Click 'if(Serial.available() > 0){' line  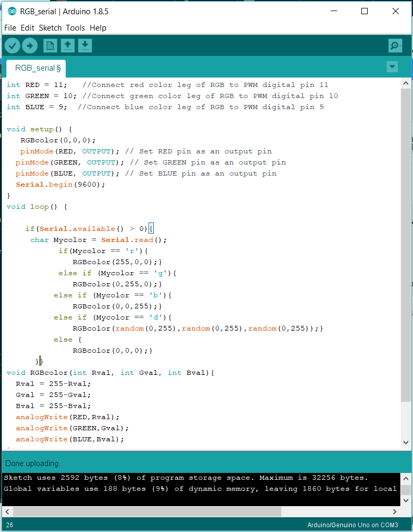(90, 229)
